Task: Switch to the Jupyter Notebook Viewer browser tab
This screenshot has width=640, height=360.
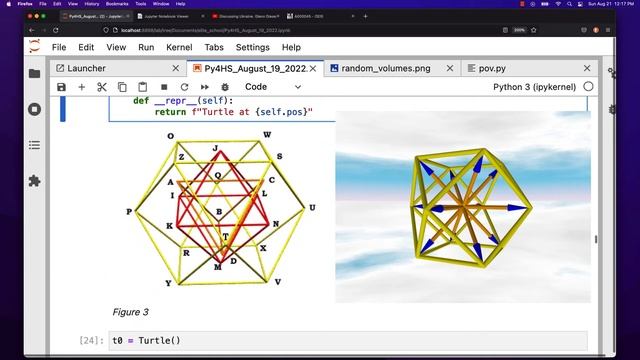Action: click(167, 16)
